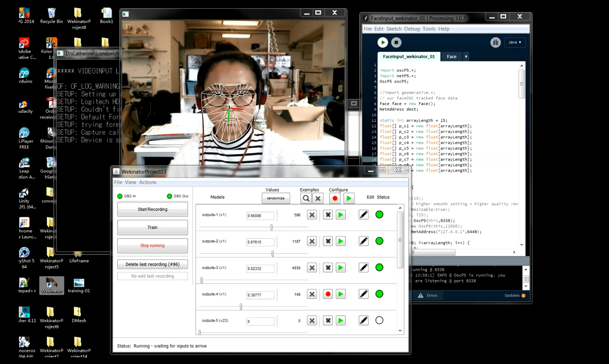Toggle the red record enable for outputs-4

pyautogui.click(x=328, y=294)
